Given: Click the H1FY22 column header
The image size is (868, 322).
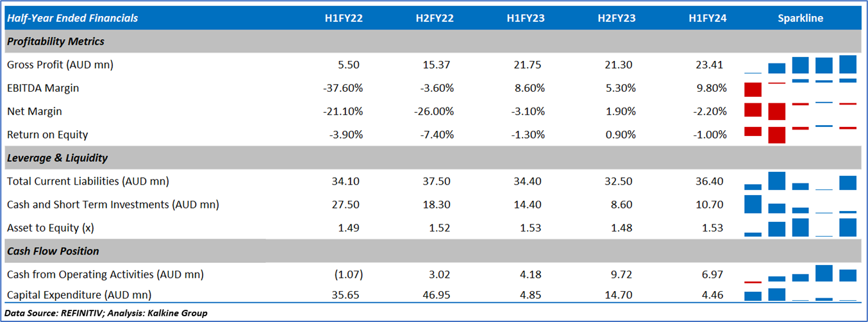Looking at the screenshot, I should pyautogui.click(x=344, y=19).
